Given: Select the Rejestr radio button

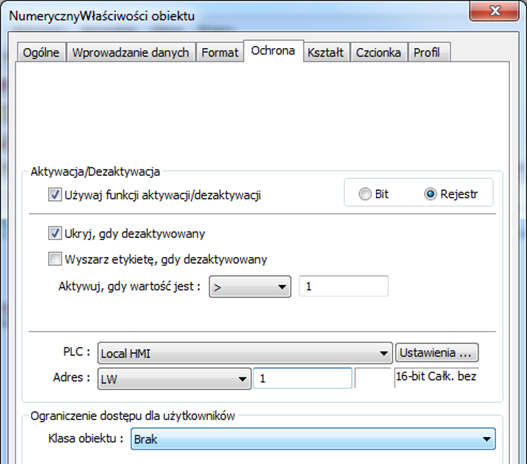Looking at the screenshot, I should point(430,194).
